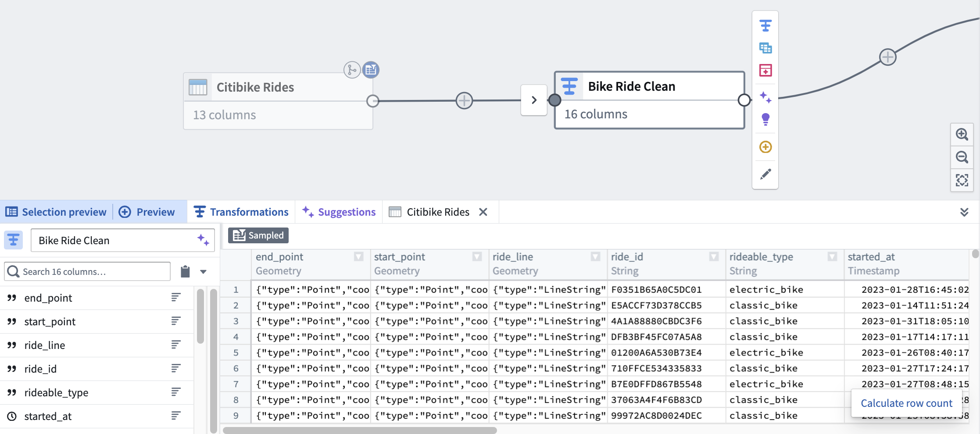Click the pencil edit icon
This screenshot has height=434, width=980.
765,174
